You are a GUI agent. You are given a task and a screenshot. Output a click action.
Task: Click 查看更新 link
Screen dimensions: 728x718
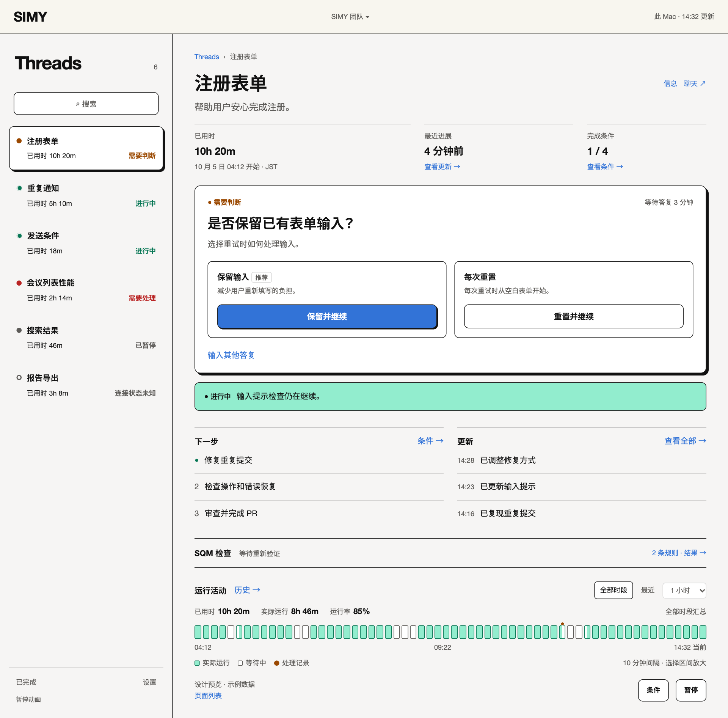(442, 167)
